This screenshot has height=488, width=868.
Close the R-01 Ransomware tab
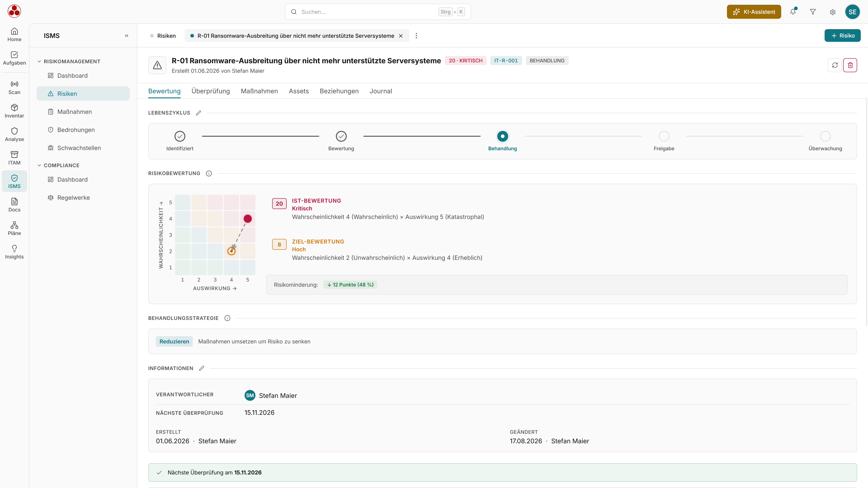pyautogui.click(x=401, y=36)
